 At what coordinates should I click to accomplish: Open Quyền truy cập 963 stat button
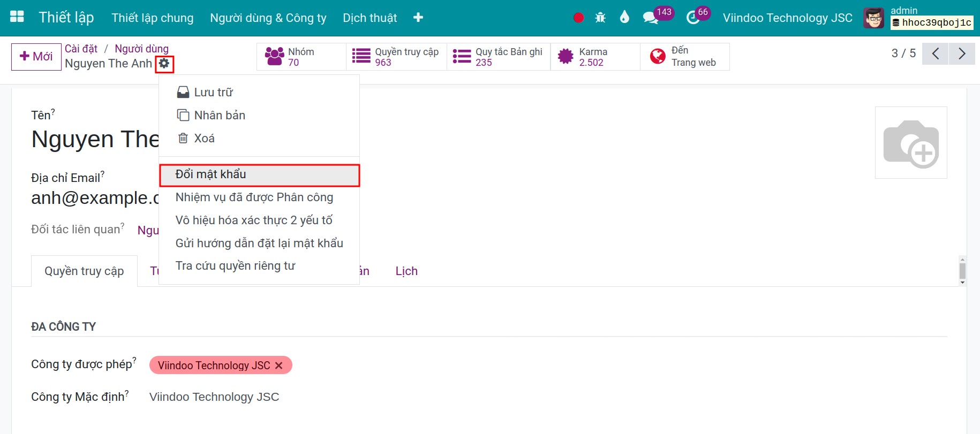(x=396, y=57)
